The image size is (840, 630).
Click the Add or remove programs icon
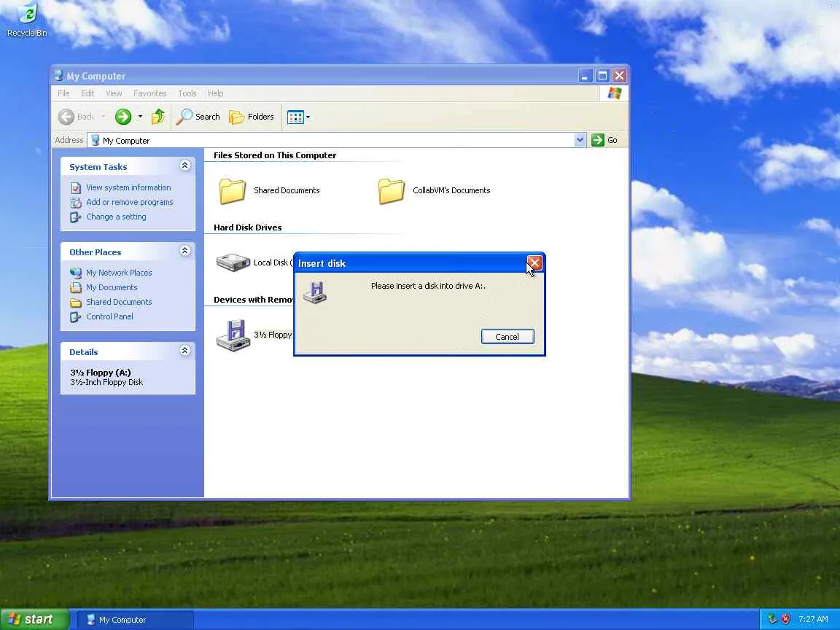tap(76, 203)
